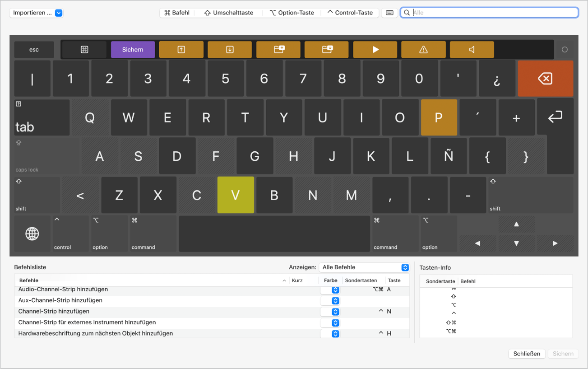Click the keyboard layout icon beside the search field
588x369 pixels.
[389, 12]
